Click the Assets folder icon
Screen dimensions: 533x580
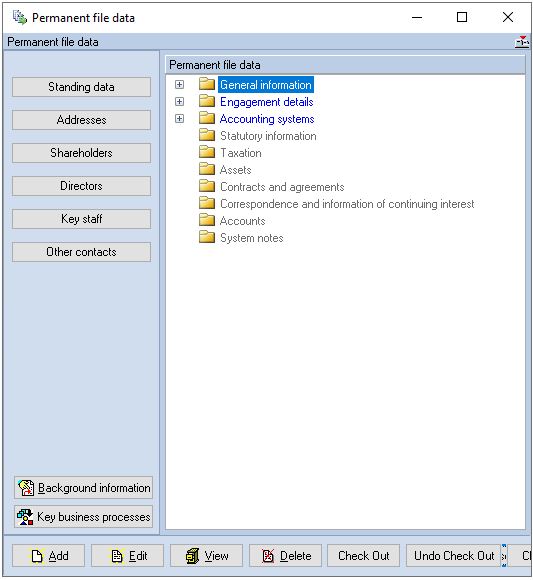pyautogui.click(x=207, y=169)
